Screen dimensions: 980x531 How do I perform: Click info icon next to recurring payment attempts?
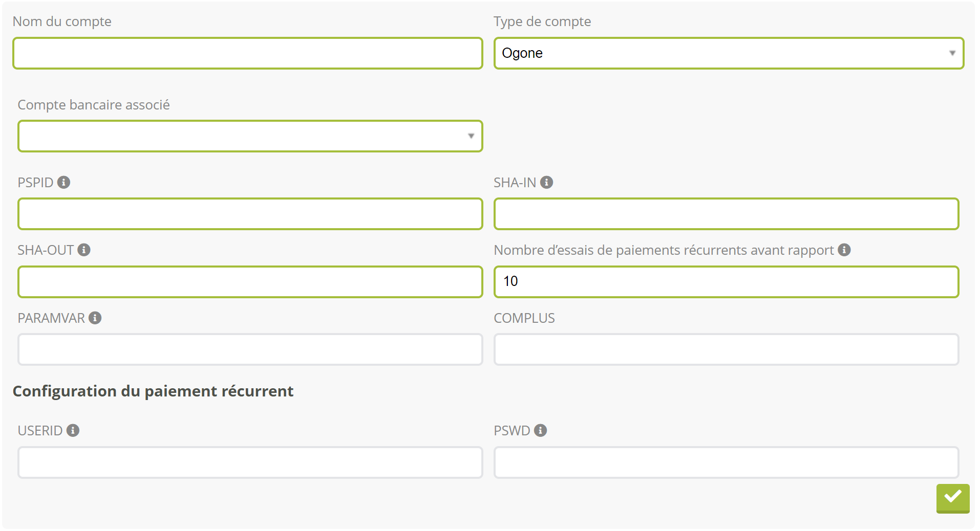(844, 250)
